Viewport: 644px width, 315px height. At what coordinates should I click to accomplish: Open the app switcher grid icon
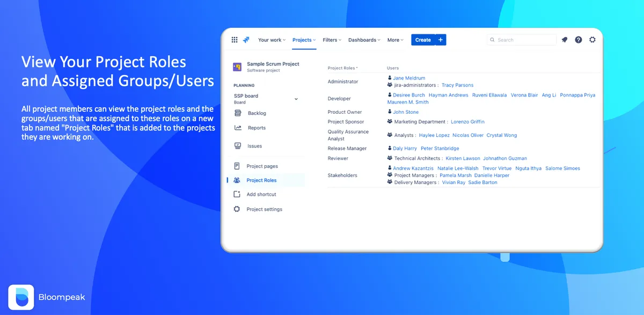pyautogui.click(x=235, y=40)
